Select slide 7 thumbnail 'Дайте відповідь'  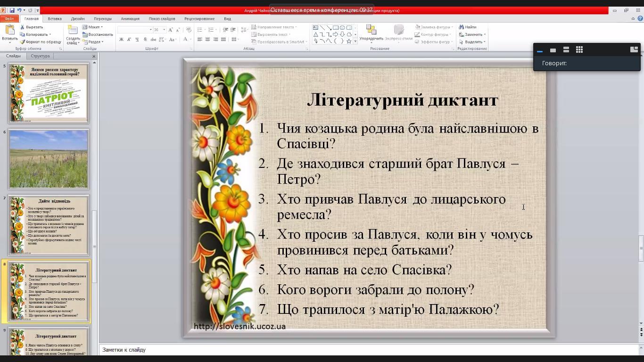[x=49, y=225]
